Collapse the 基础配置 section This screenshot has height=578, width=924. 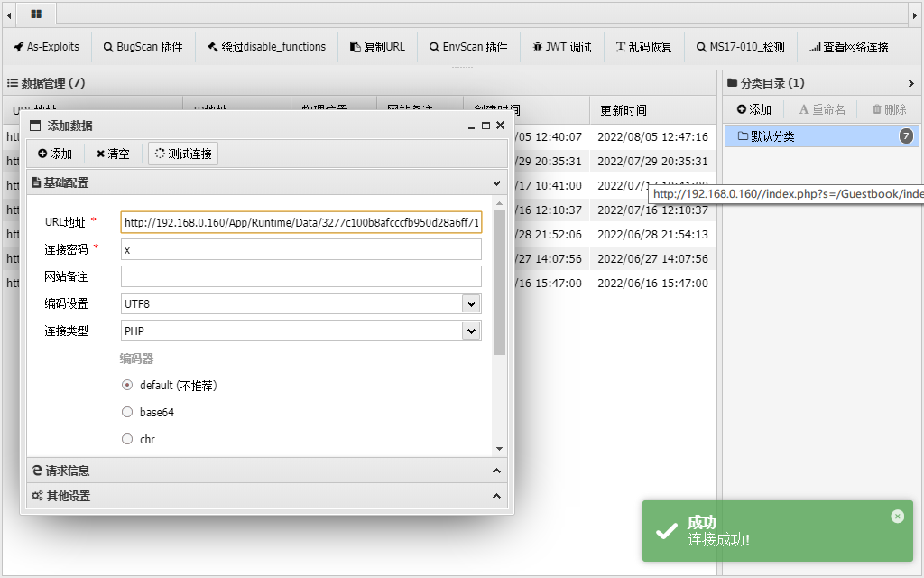(497, 182)
